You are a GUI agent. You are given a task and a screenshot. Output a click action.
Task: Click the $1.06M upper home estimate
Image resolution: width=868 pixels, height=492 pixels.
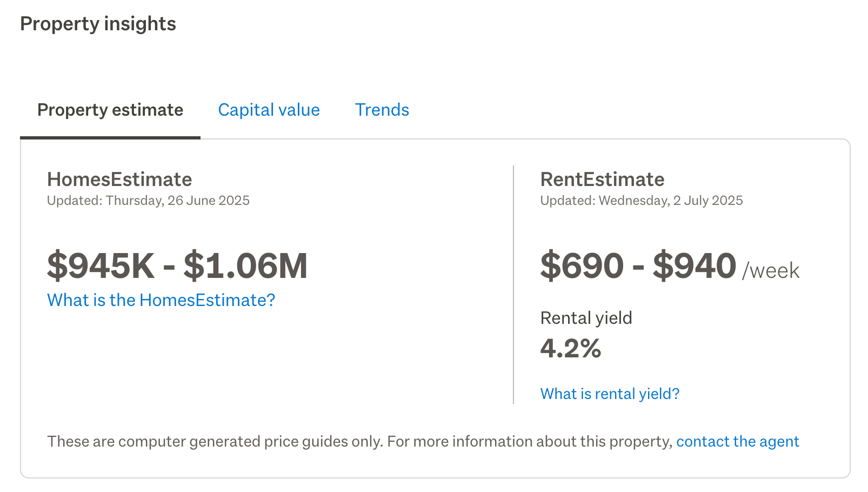245,266
